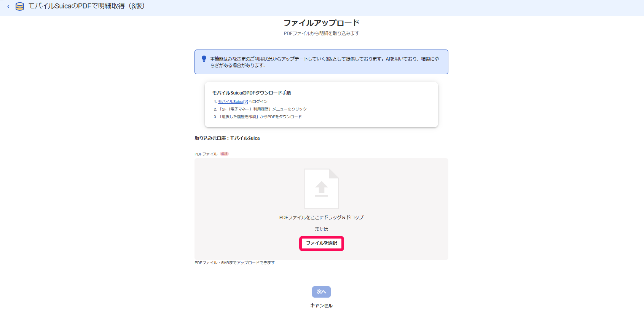Click the キャンセル link
This screenshot has width=644, height=314.
point(321,306)
